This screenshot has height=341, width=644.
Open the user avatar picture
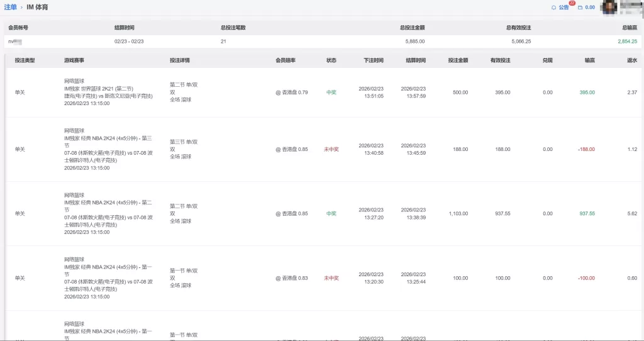(x=609, y=7)
